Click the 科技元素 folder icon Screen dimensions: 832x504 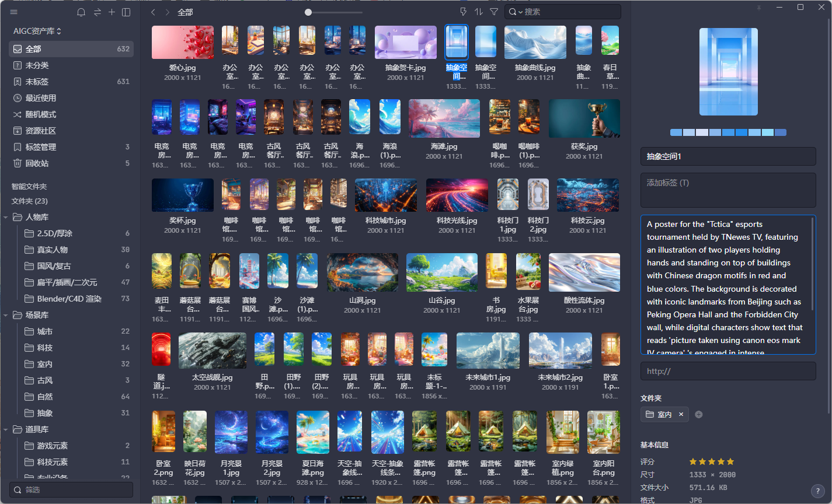click(29, 462)
